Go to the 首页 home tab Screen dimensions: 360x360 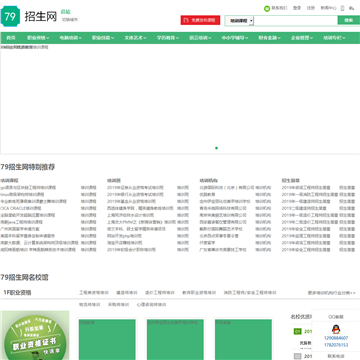(x=11, y=38)
